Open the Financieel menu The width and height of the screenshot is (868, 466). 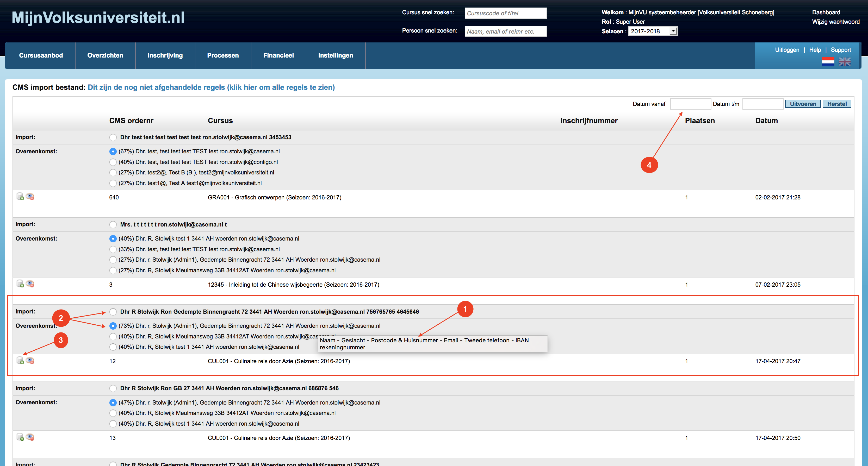[x=278, y=55]
